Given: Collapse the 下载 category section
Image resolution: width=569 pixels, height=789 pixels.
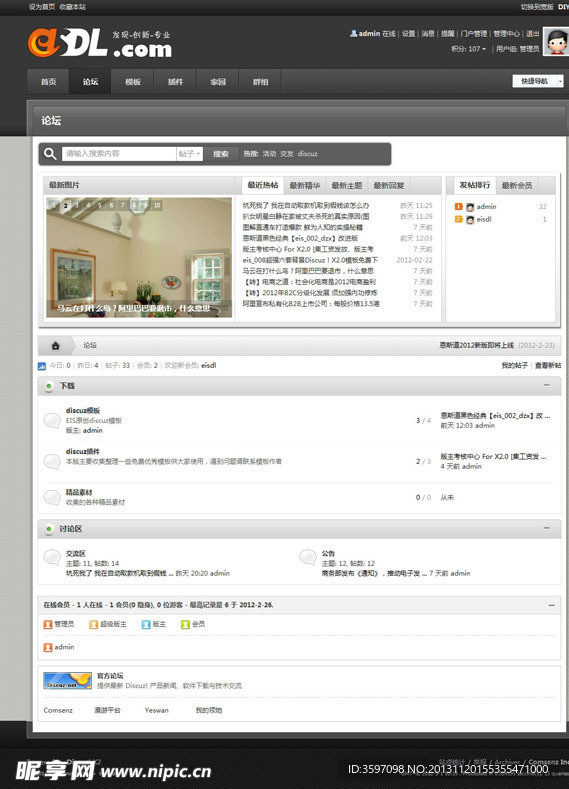Looking at the screenshot, I should click(x=547, y=385).
